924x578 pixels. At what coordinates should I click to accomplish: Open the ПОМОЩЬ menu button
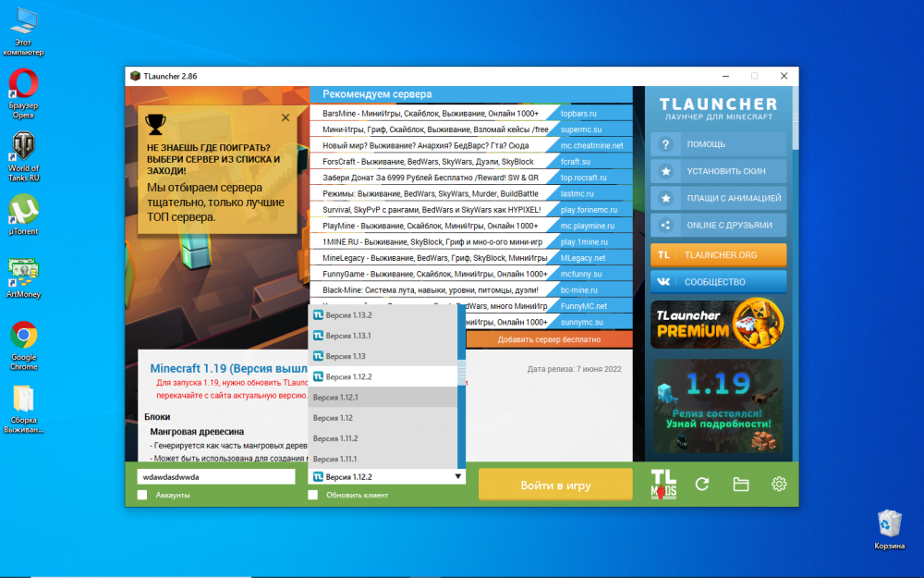718,144
